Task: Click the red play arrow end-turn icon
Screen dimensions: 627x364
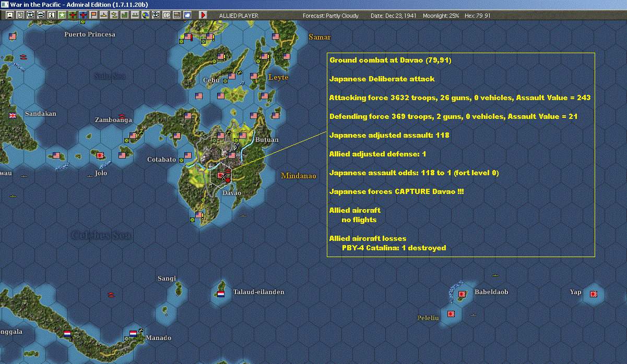Action: 203,15
